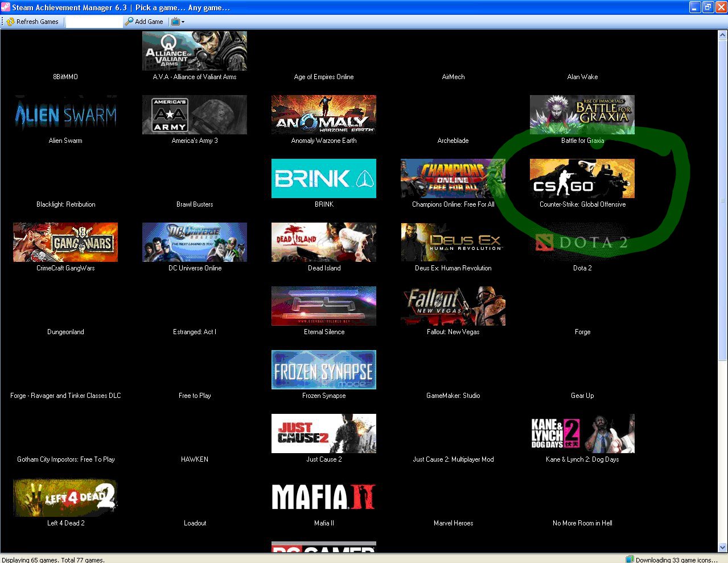Choose the Marvel Heroes entry

coord(453,523)
